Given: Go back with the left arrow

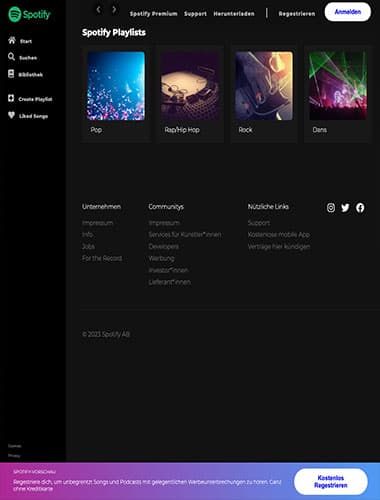Looking at the screenshot, I should tap(98, 10).
